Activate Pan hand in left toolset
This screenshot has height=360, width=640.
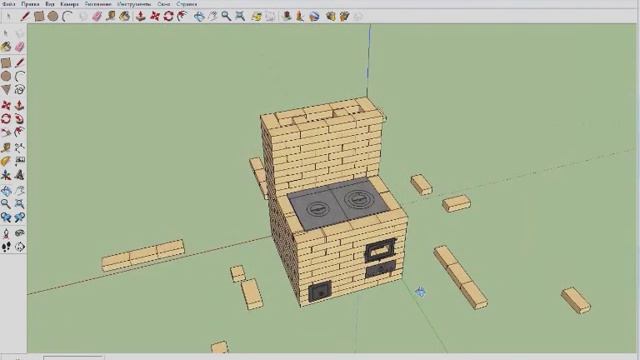pos(20,191)
